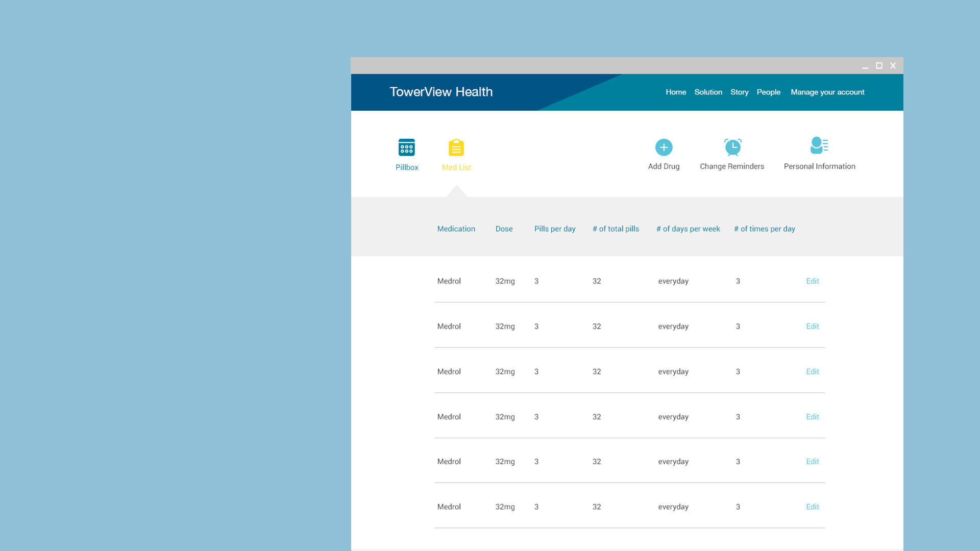980x551 pixels.
Task: Open Personal Information profile icon
Action: [x=819, y=146]
